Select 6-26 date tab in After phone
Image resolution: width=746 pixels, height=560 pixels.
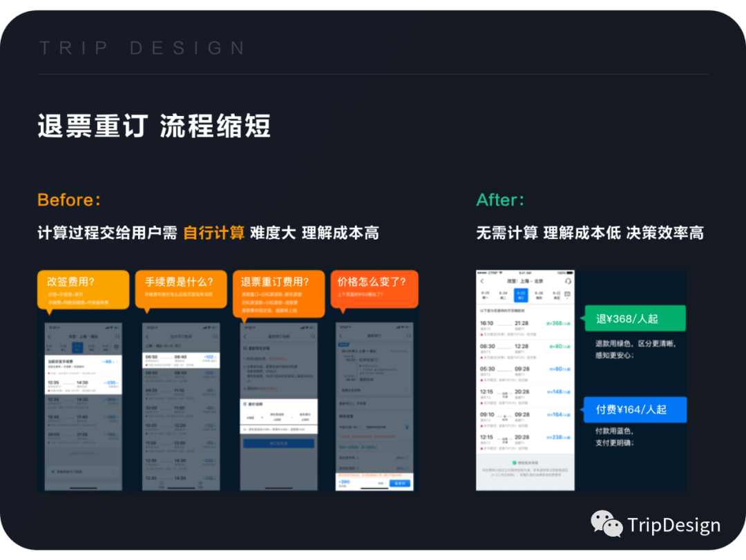539,295
